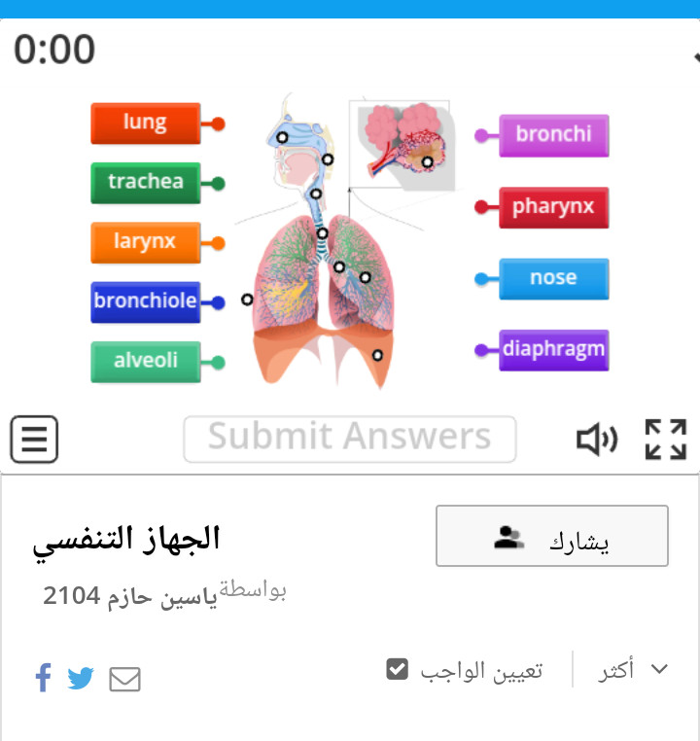Image resolution: width=700 pixels, height=741 pixels.
Task: Share by email envelope icon
Action: tap(124, 679)
